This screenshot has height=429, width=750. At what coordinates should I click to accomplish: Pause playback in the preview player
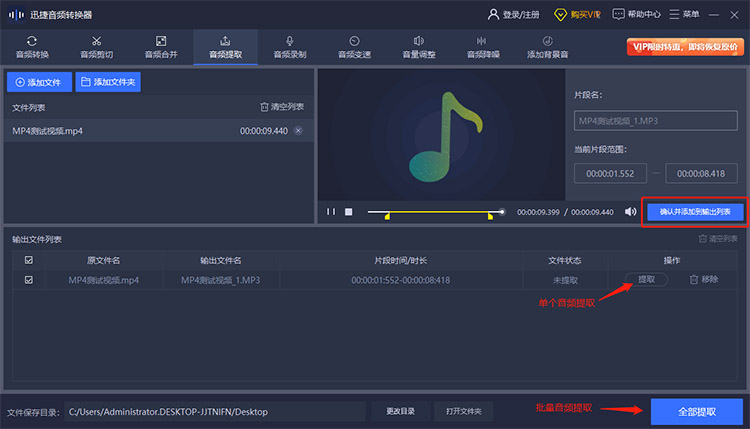pyautogui.click(x=331, y=212)
